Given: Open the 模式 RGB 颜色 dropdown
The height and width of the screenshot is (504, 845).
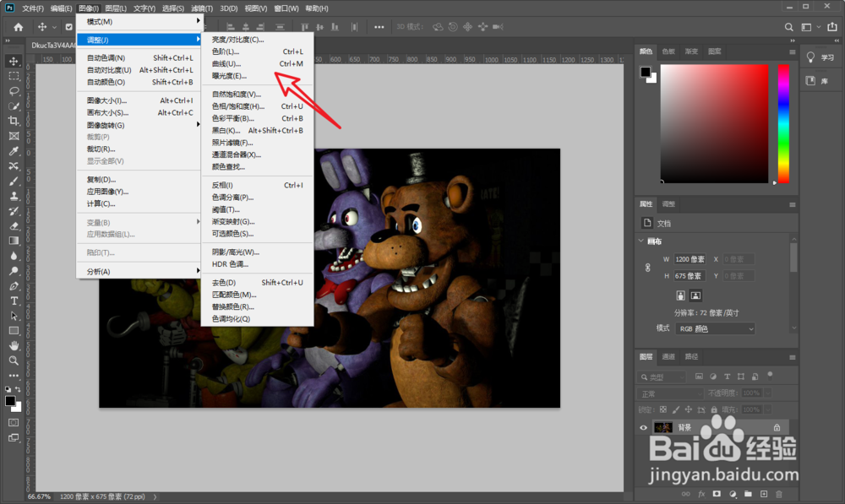Looking at the screenshot, I should coord(715,328).
